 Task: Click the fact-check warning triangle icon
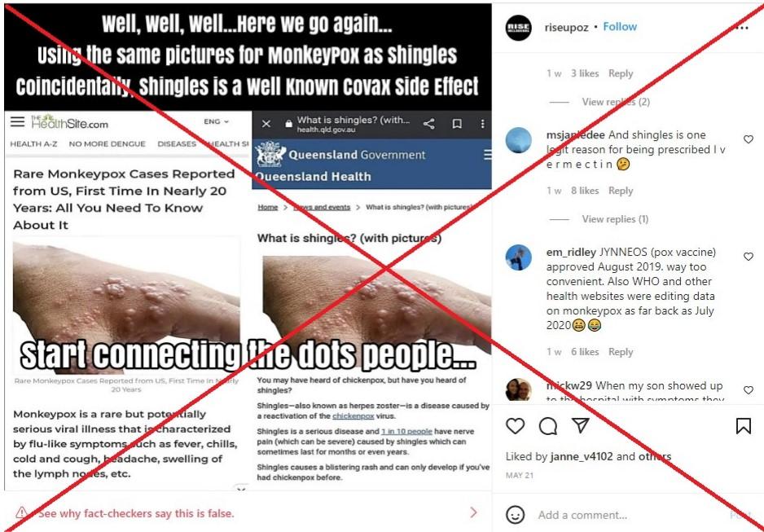coord(21,512)
